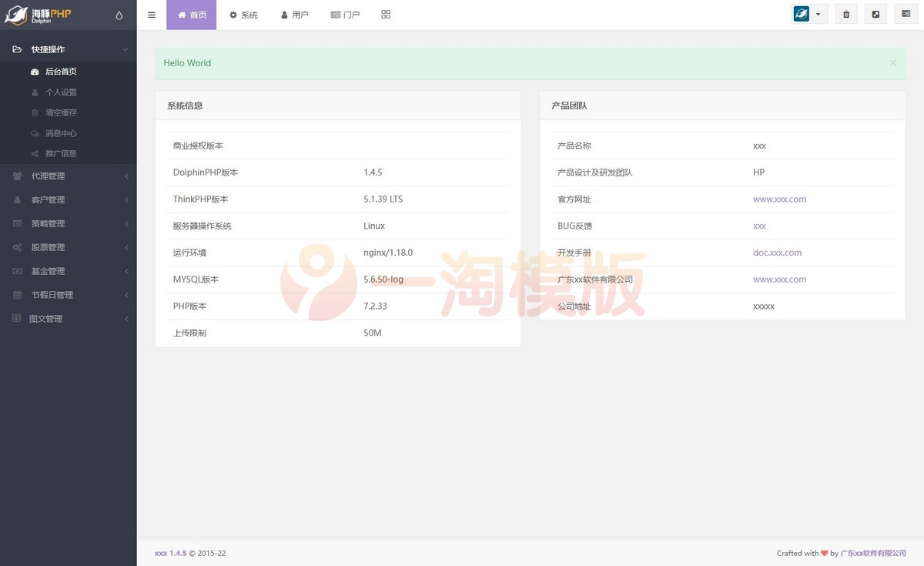Screen dimensions: 924x566
Task: Dismiss the Hello World alert
Action: pos(892,62)
